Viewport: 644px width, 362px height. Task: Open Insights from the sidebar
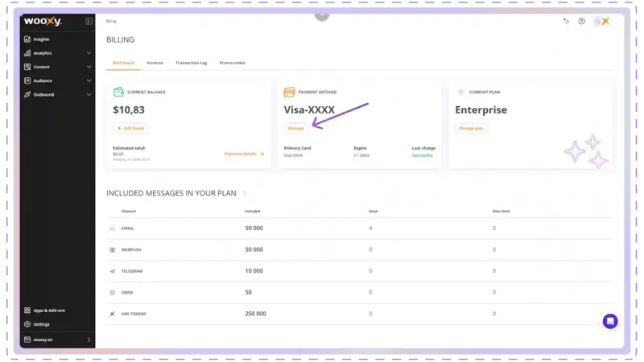[x=41, y=39]
